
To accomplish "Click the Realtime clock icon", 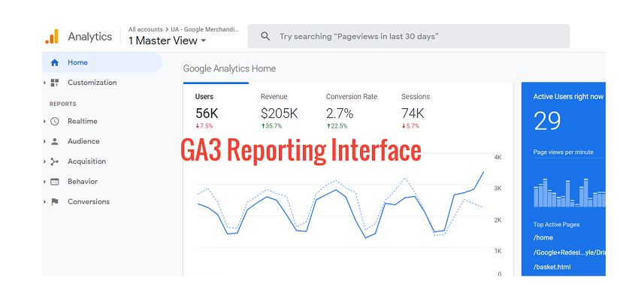I will 55,122.
